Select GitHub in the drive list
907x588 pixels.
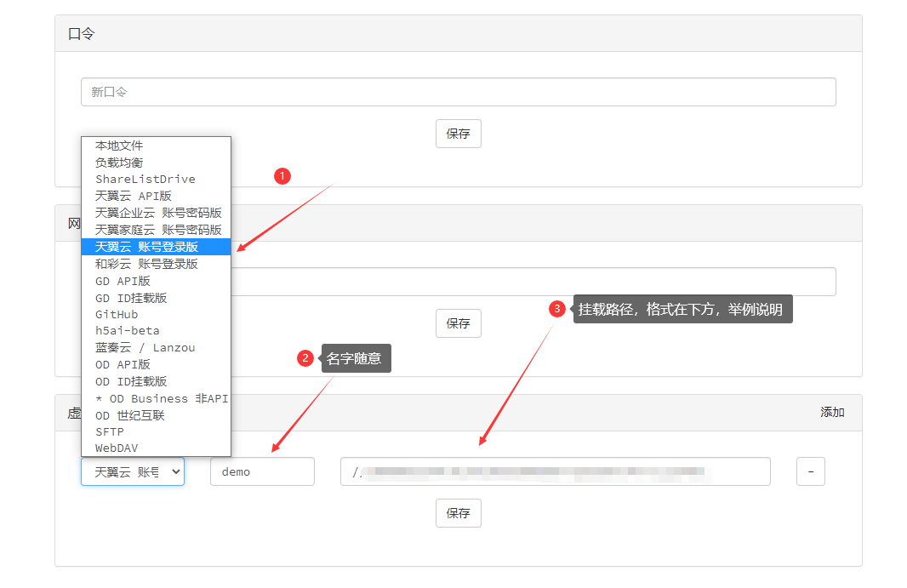[x=157, y=314]
